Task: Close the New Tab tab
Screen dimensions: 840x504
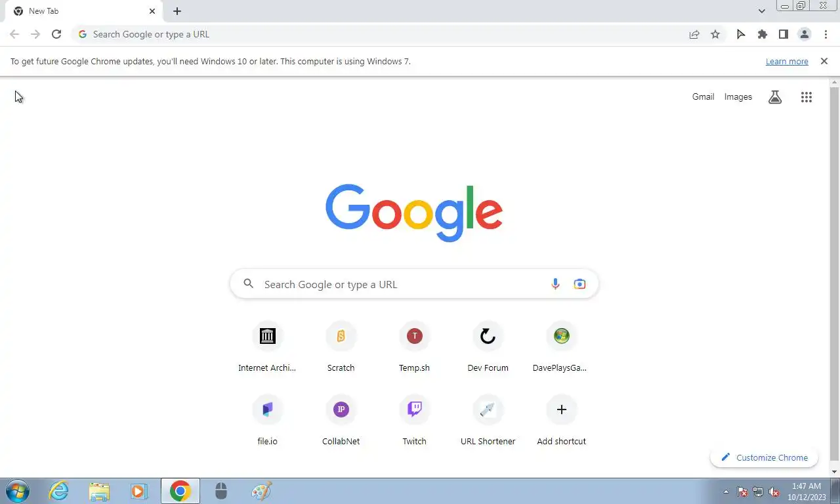Action: (152, 11)
